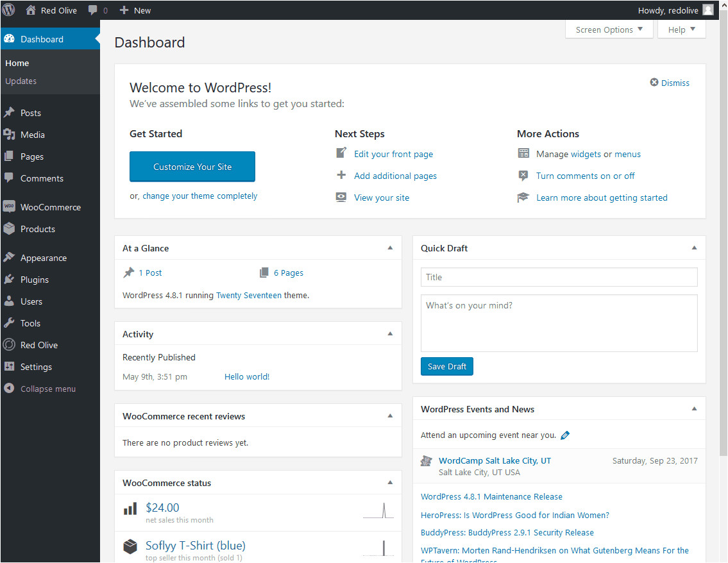This screenshot has width=728, height=563.
Task: Open the 1 Post link
Action: click(150, 273)
